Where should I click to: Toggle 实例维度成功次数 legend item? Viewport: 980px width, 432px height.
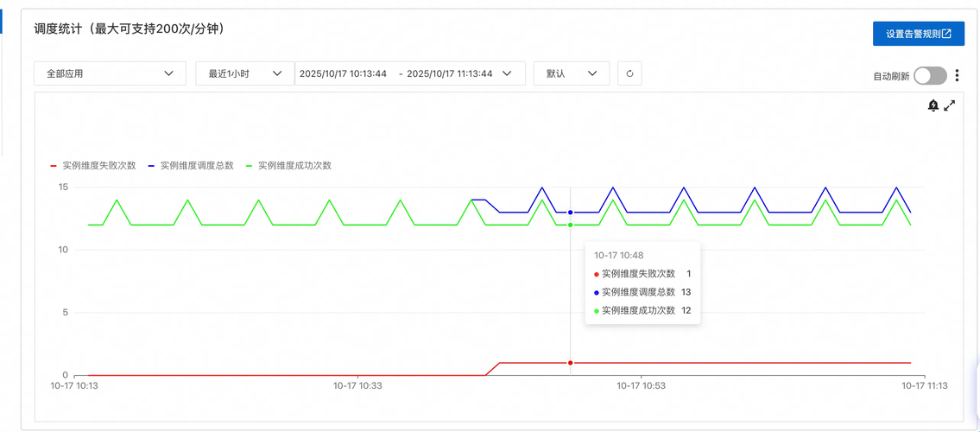[x=288, y=165]
